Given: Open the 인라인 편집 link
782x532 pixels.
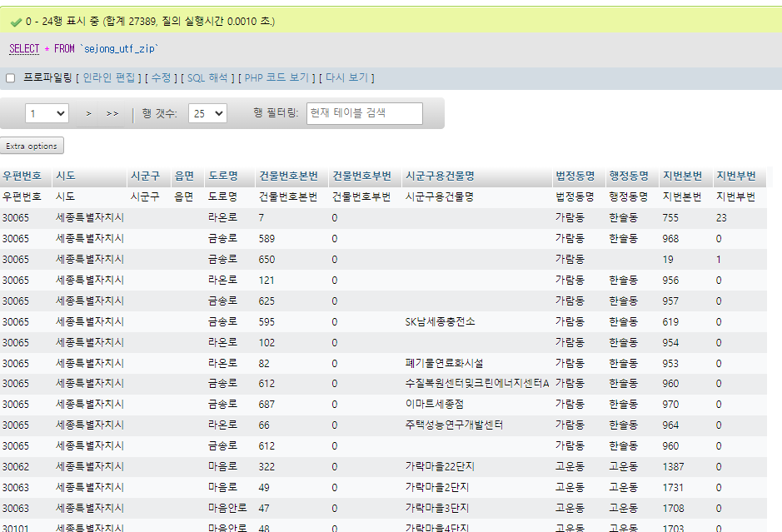Looking at the screenshot, I should tap(109, 77).
